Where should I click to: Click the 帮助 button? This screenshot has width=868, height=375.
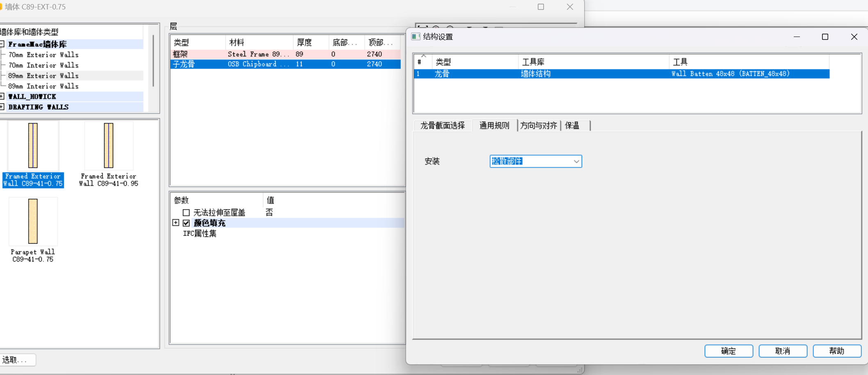tap(837, 351)
